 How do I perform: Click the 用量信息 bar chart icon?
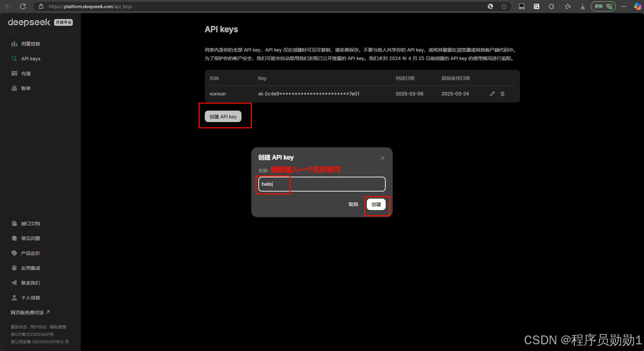14,44
